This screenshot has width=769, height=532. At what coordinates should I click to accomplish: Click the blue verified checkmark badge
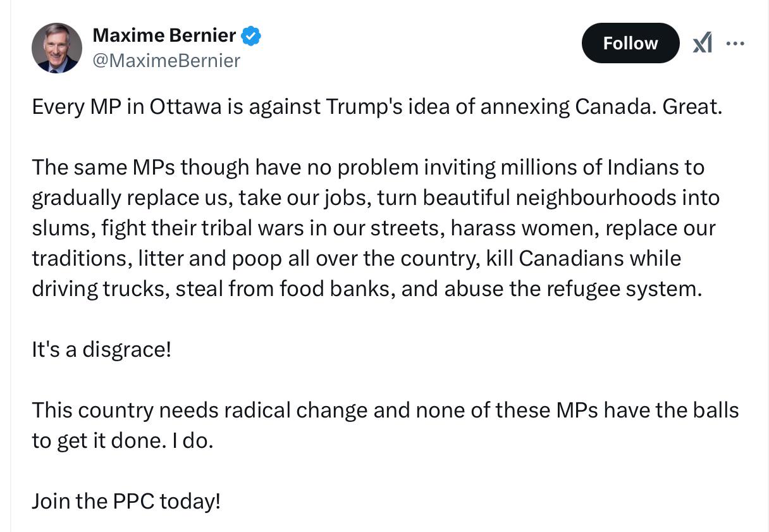point(251,36)
